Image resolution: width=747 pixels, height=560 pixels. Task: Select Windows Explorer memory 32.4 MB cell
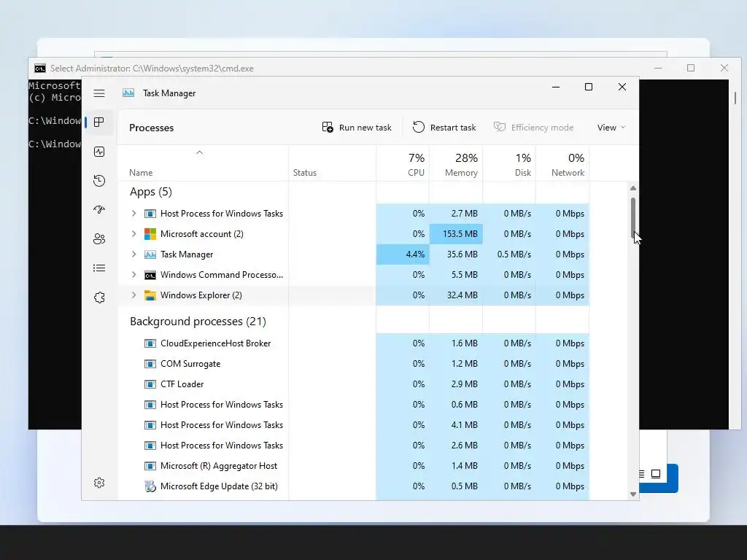click(x=456, y=295)
